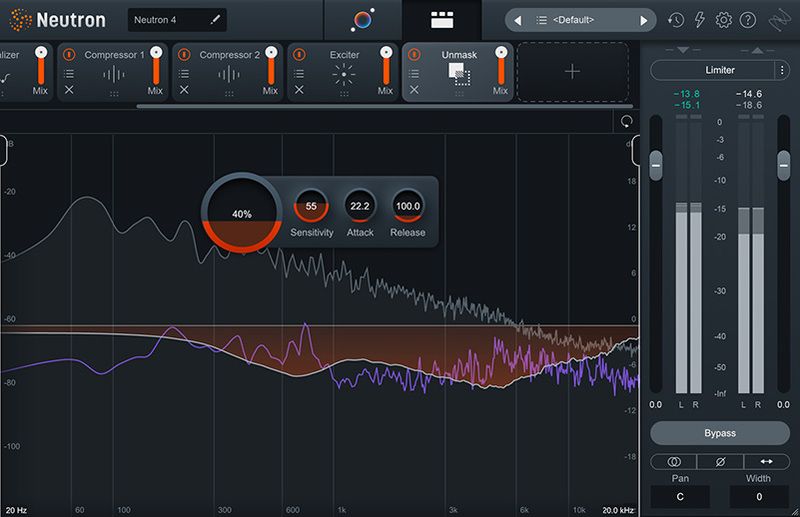Click the lightning bolt zero latency icon
Image resolution: width=800 pixels, height=517 pixels.
pyautogui.click(x=700, y=20)
